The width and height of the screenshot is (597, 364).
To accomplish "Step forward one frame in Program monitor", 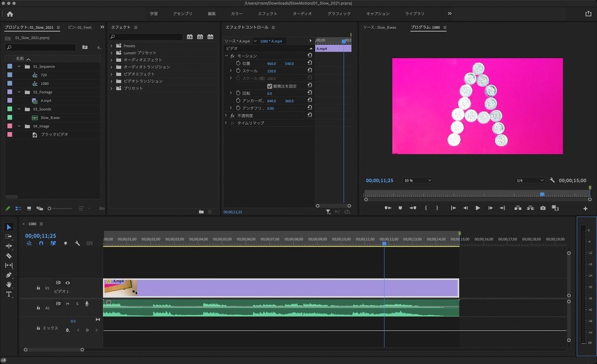I will 491,208.
